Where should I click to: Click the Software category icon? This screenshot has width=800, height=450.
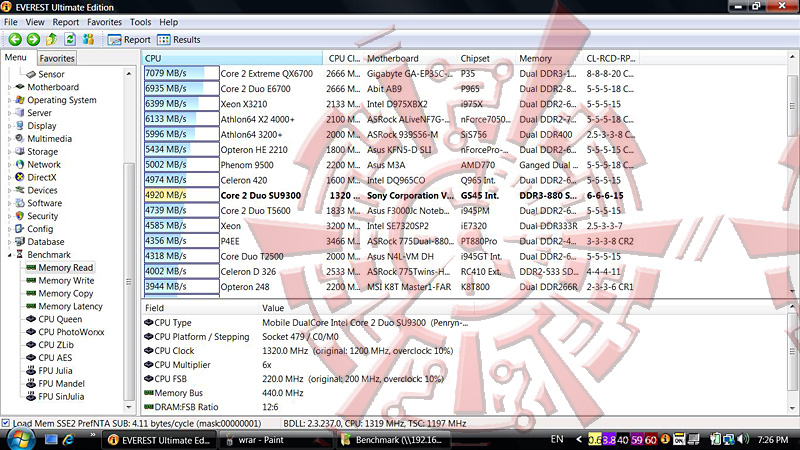[20, 203]
